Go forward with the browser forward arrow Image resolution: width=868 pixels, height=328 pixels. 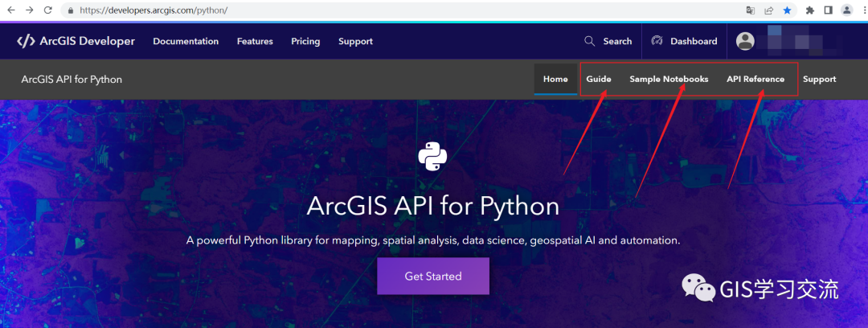coord(30,10)
